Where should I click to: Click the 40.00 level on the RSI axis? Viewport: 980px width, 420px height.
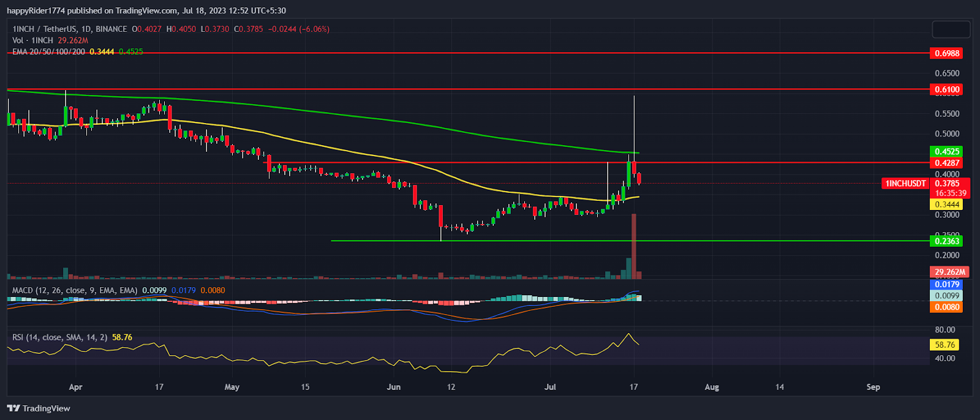pos(945,359)
